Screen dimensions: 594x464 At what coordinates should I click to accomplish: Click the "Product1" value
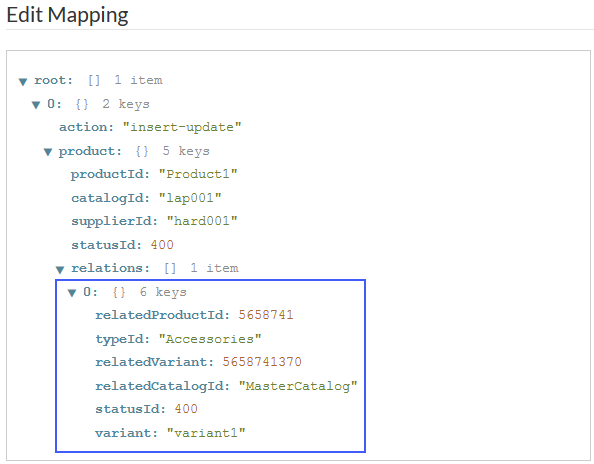click(x=198, y=174)
